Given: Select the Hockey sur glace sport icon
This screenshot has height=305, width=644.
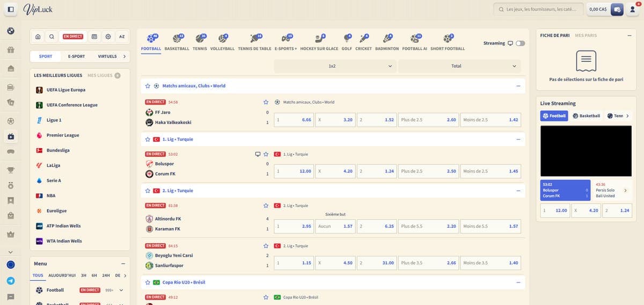Looking at the screenshot, I should (x=319, y=39).
